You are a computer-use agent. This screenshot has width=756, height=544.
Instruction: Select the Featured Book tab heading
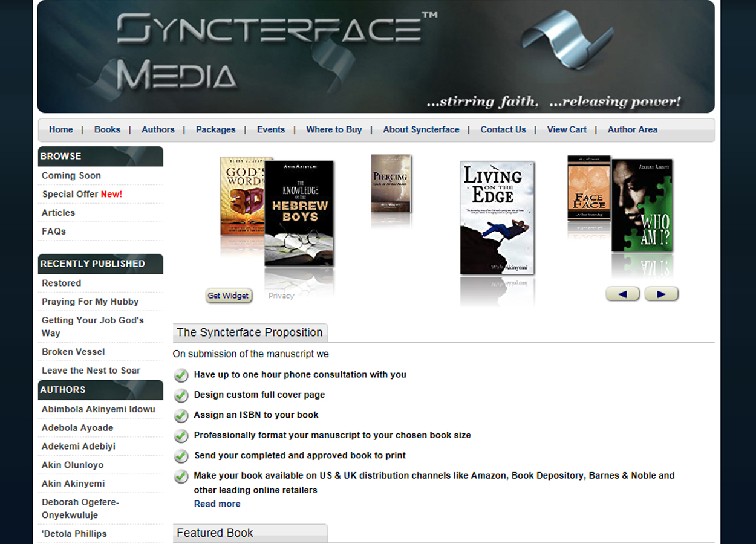point(250,533)
